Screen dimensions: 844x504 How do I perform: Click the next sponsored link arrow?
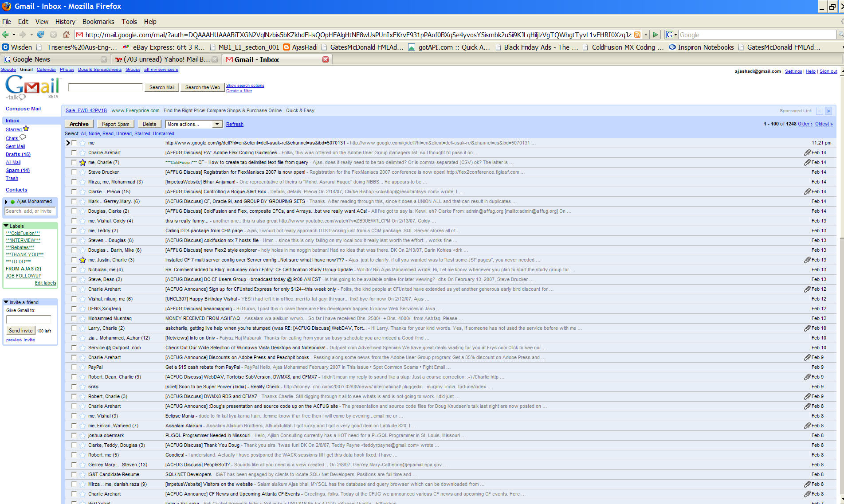point(828,111)
